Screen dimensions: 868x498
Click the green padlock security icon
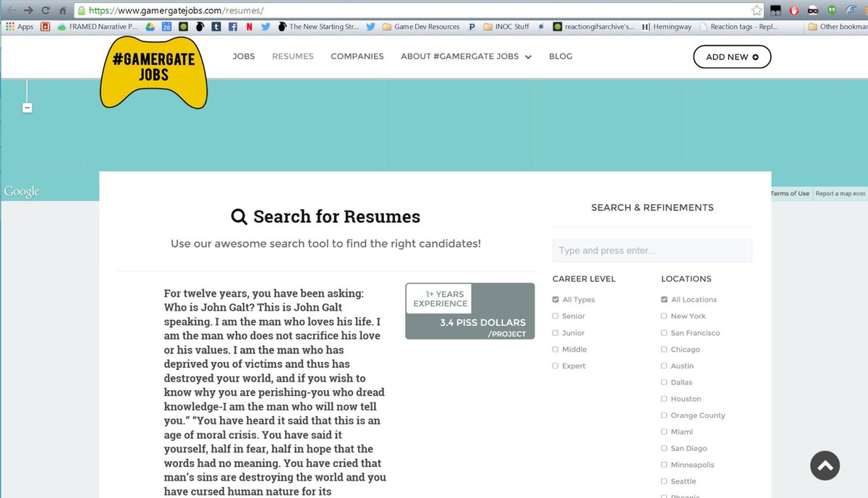pyautogui.click(x=82, y=11)
